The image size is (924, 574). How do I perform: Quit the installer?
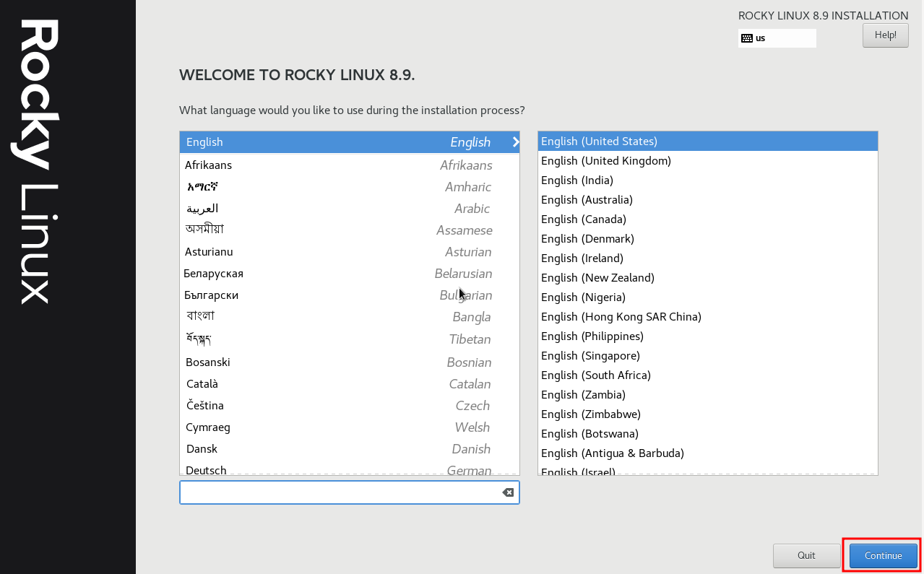[x=806, y=555]
